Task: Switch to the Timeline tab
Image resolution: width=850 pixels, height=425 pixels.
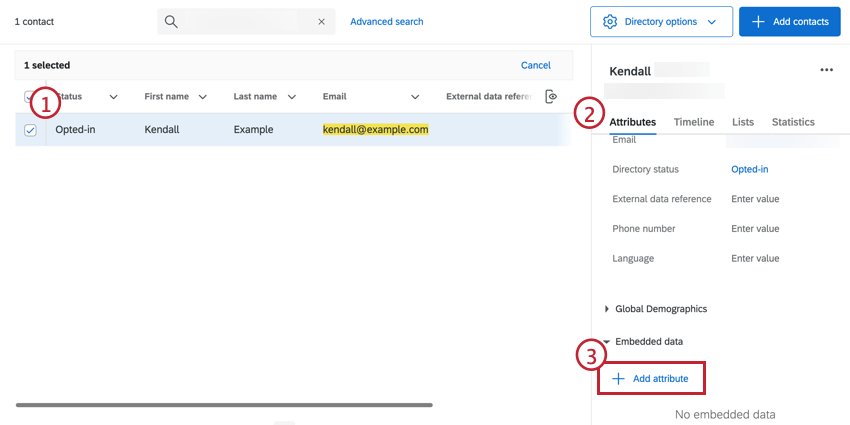Action: click(694, 122)
